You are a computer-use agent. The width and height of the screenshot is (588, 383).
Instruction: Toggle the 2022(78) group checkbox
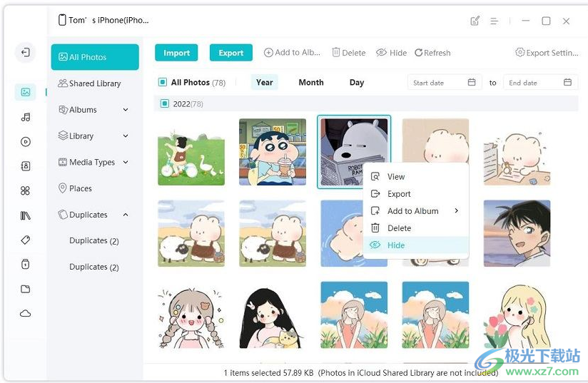[165, 104]
